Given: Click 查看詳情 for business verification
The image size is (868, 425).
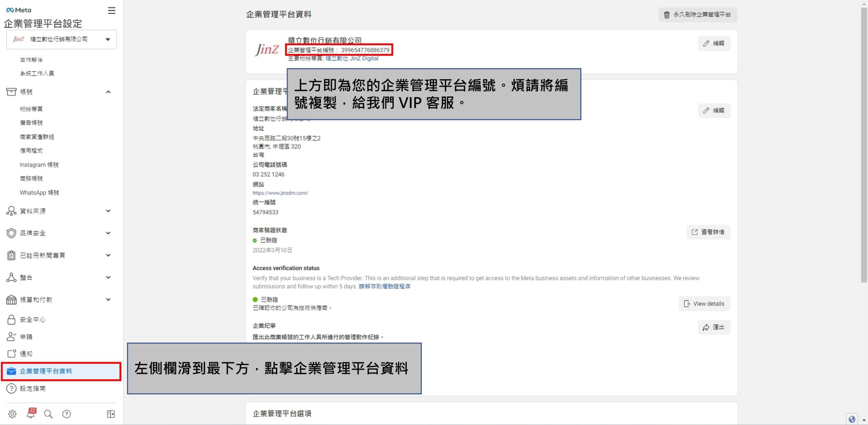Looking at the screenshot, I should click(708, 232).
